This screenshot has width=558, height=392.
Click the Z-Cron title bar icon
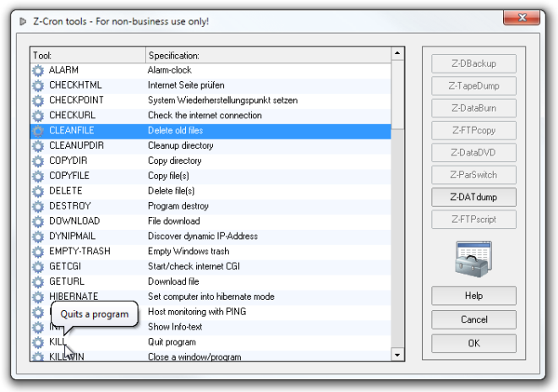[x=23, y=21]
